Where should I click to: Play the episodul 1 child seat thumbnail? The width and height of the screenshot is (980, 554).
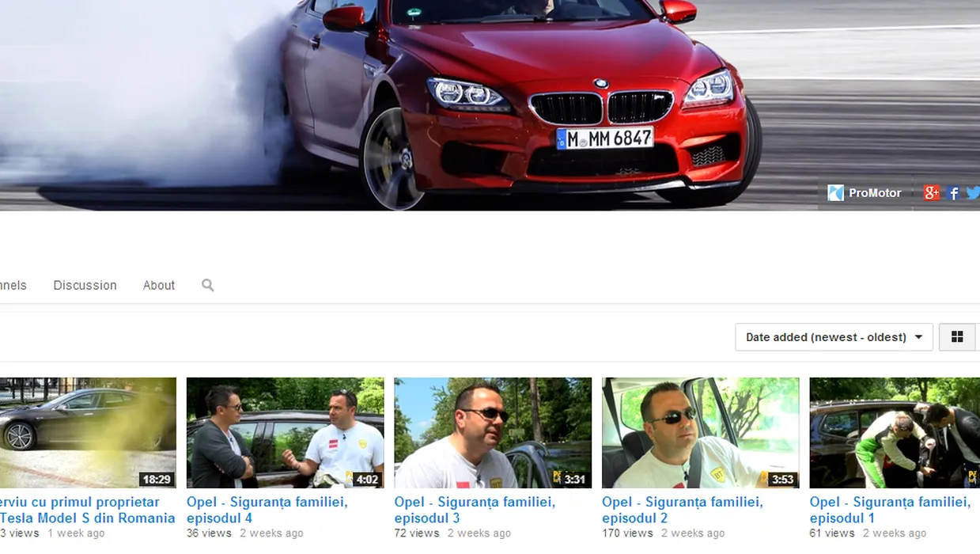[x=895, y=433]
